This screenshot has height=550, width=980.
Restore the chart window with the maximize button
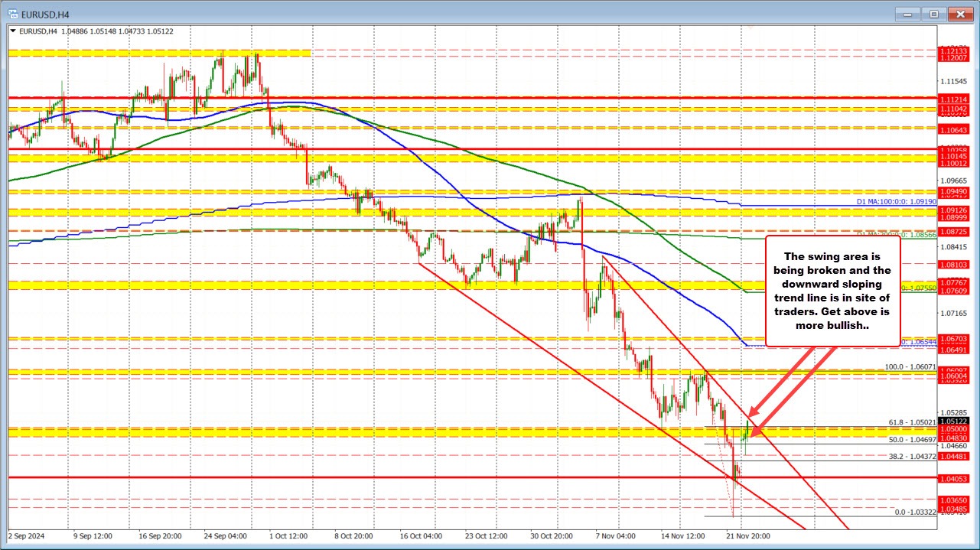[x=933, y=14]
